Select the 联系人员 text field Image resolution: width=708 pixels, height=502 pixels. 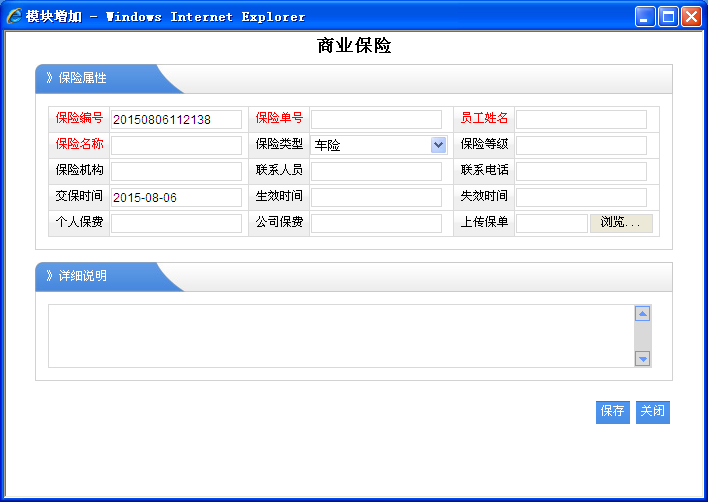click(x=376, y=172)
